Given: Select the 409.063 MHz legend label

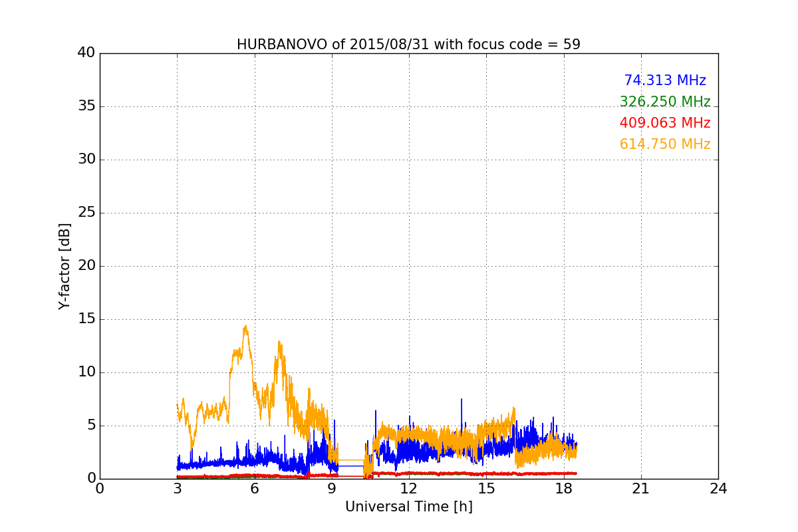Looking at the screenshot, I should click(665, 123).
